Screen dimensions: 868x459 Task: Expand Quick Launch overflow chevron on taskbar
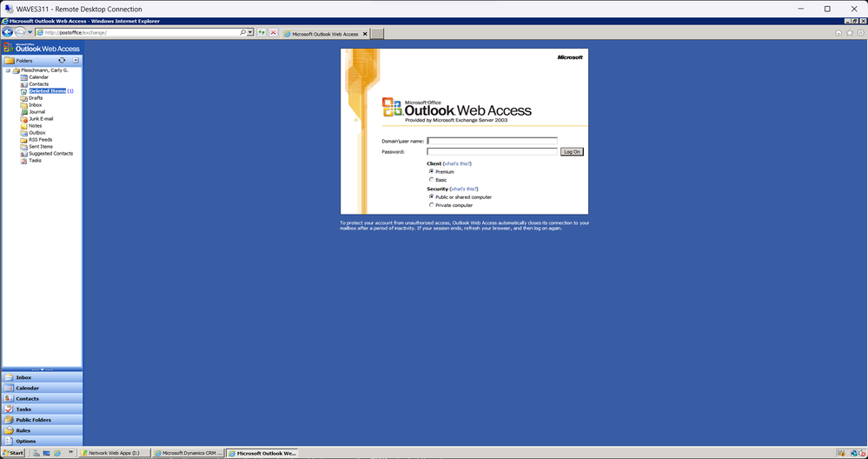point(71,452)
